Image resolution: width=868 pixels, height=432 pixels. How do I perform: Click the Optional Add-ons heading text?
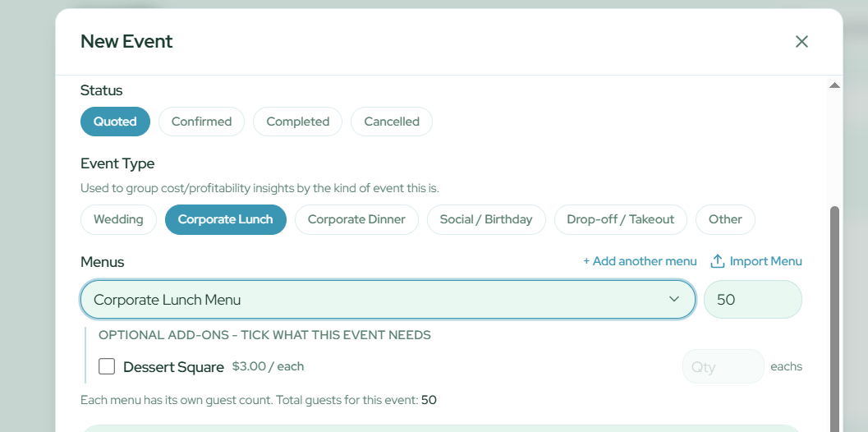coord(264,335)
